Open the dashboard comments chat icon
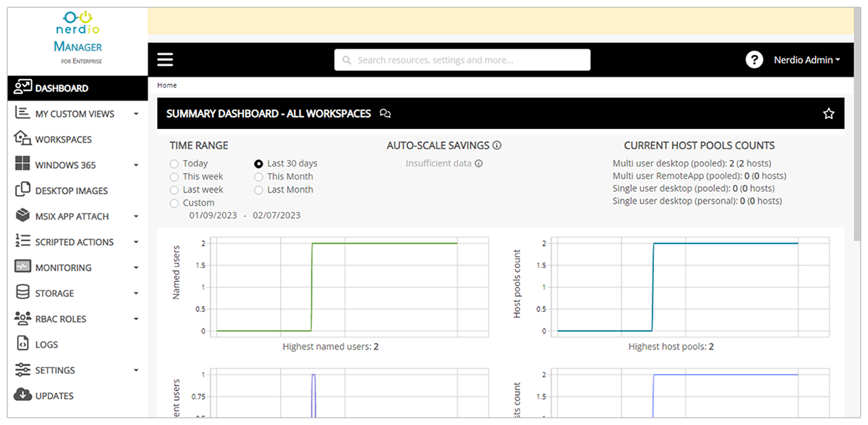868x425 pixels. [386, 114]
